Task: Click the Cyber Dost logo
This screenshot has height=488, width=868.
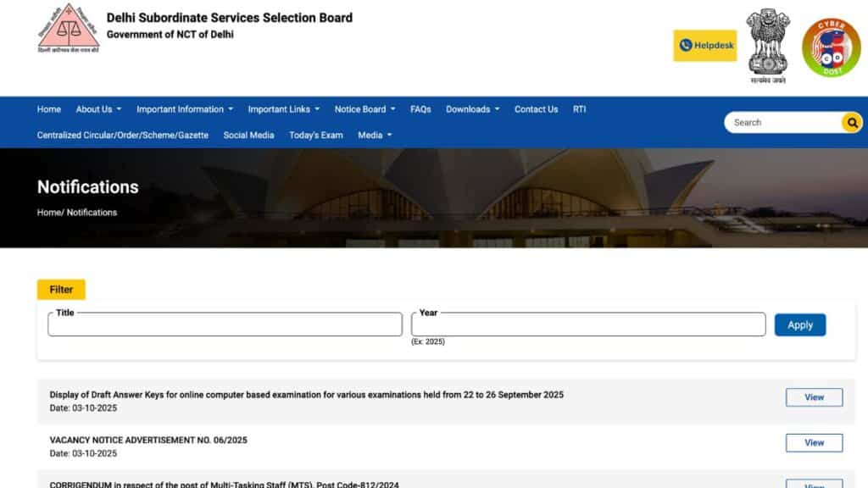Action: coord(831,47)
